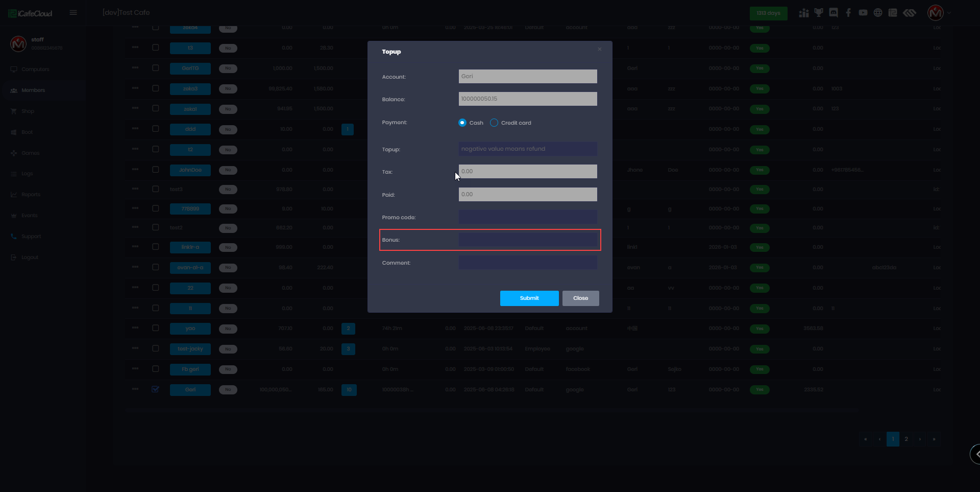Click the gray Close button in dialog
The width and height of the screenshot is (980, 492).
(x=580, y=298)
